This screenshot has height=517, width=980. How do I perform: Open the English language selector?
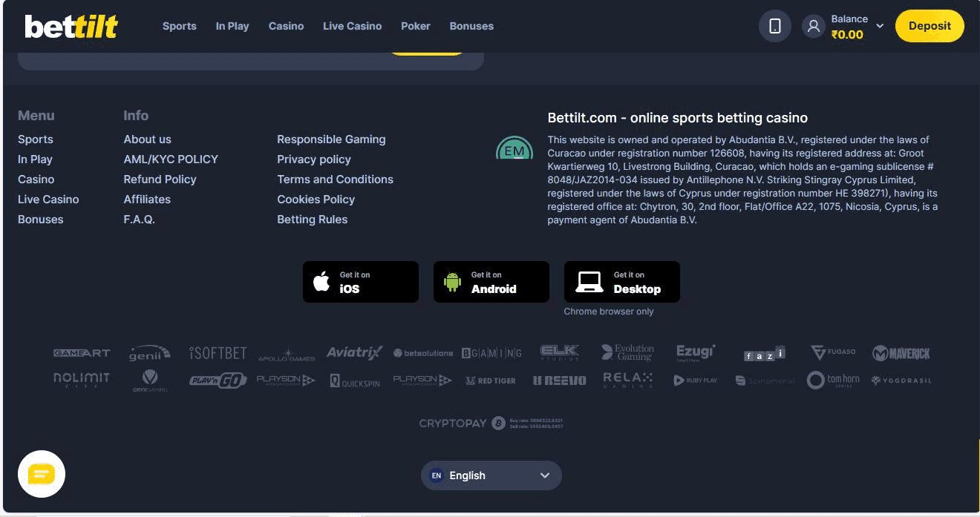tap(491, 475)
